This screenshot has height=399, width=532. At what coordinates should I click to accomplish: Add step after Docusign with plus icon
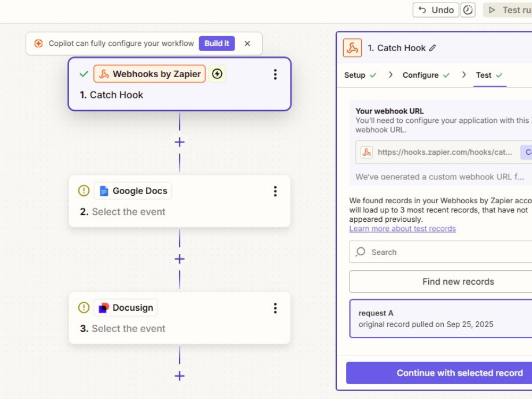[179, 376]
